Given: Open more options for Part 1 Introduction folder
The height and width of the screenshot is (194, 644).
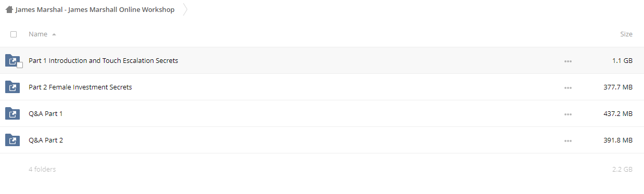Looking at the screenshot, I should [568, 61].
